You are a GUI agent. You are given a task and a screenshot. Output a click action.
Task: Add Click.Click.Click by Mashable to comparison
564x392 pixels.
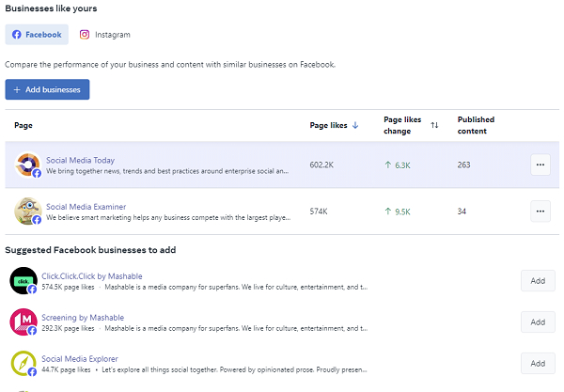tap(538, 280)
